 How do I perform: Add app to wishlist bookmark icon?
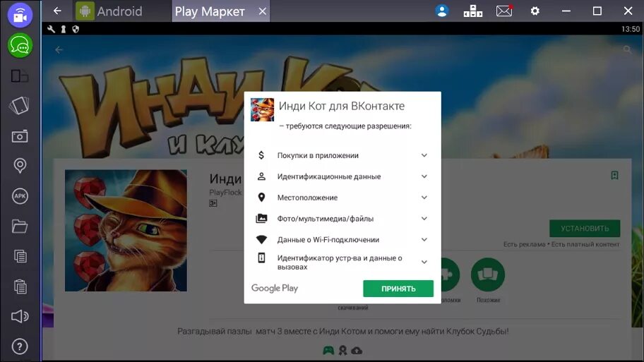click(614, 175)
